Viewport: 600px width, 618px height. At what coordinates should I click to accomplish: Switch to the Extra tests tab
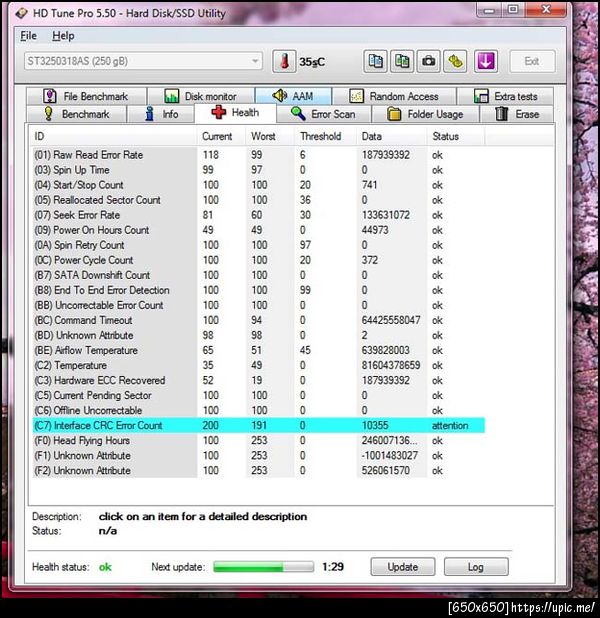coord(505,96)
